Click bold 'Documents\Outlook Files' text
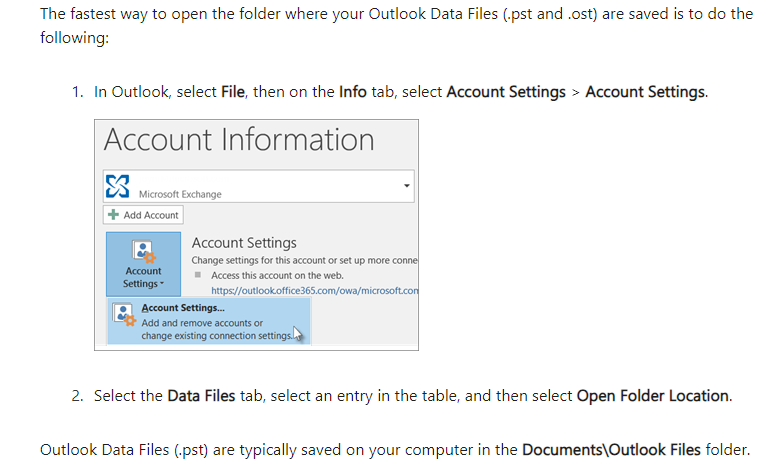 pyautogui.click(x=611, y=450)
